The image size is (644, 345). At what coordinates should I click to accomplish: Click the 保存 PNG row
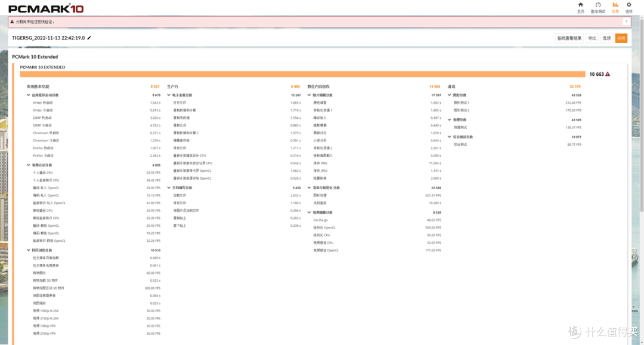(377, 163)
